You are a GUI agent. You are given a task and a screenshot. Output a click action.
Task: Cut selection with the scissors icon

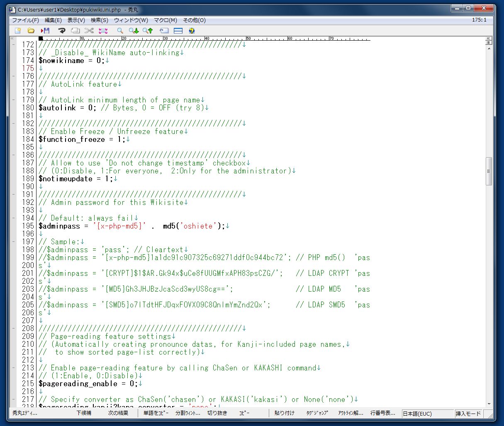(x=89, y=31)
